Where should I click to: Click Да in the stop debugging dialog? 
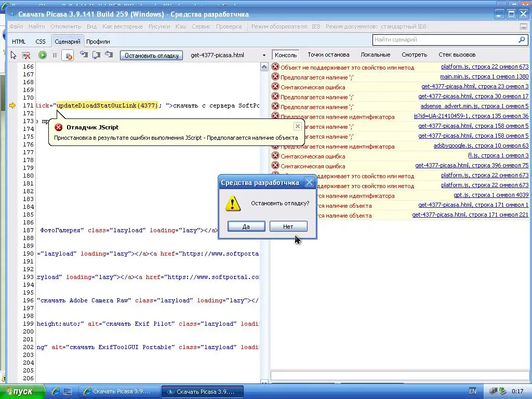click(246, 227)
